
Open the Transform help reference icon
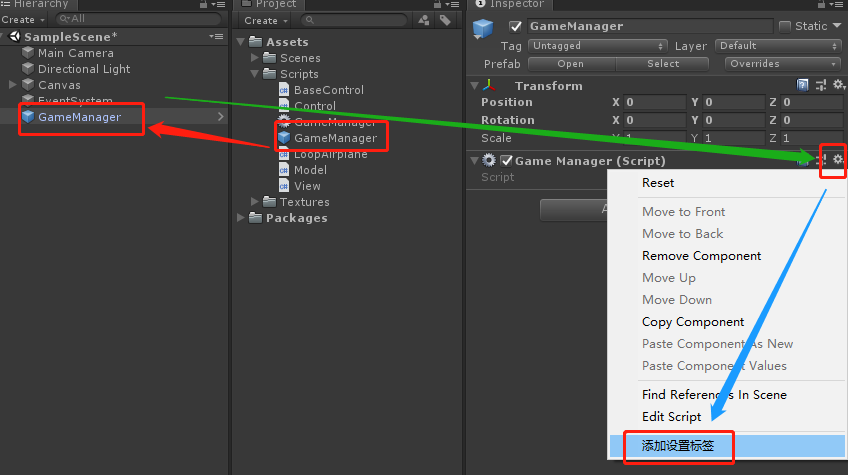[x=803, y=85]
